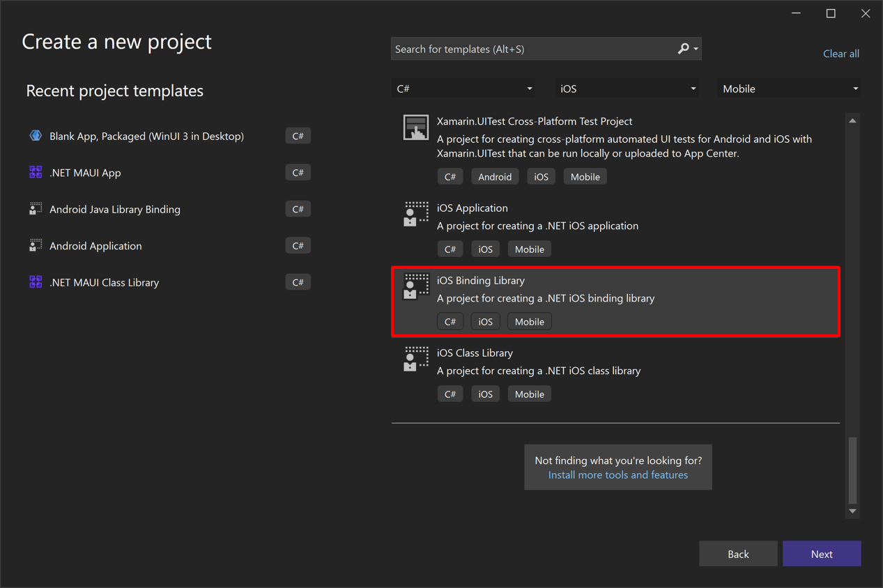The width and height of the screenshot is (883, 588).
Task: Click the iOS Class Library template icon
Action: tap(416, 359)
